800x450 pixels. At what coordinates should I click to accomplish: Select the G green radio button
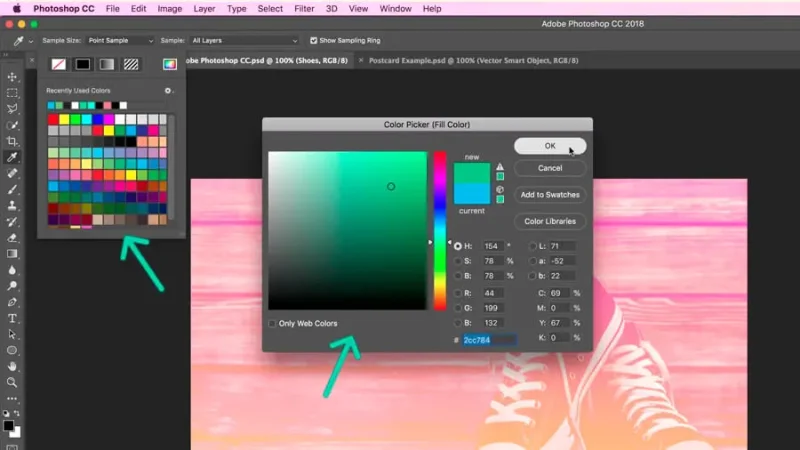pyautogui.click(x=458, y=308)
